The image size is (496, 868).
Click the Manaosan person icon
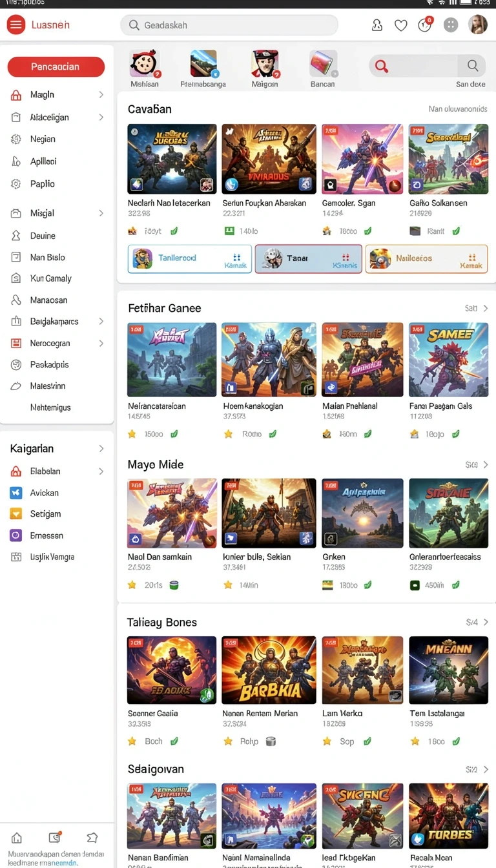(16, 300)
